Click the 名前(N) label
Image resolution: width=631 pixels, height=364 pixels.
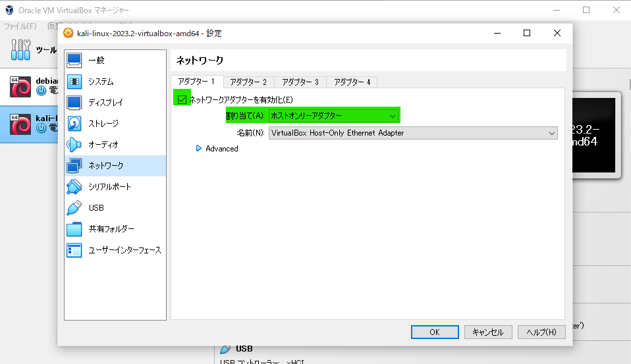(x=251, y=133)
